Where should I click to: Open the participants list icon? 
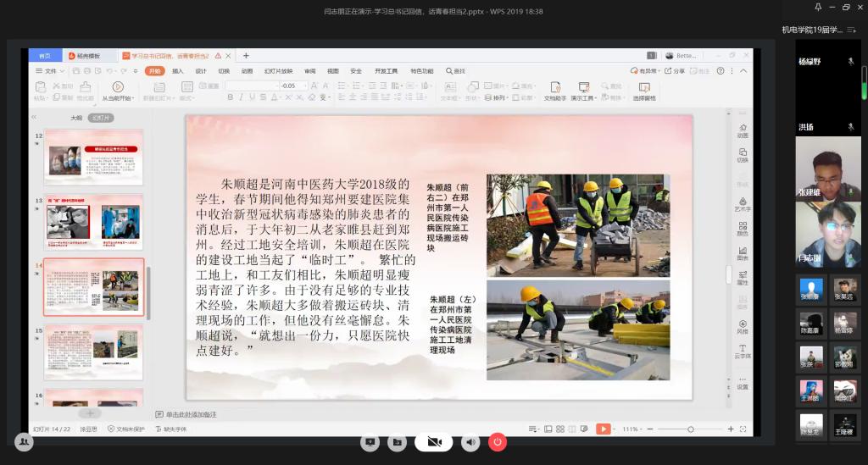[x=24, y=442]
